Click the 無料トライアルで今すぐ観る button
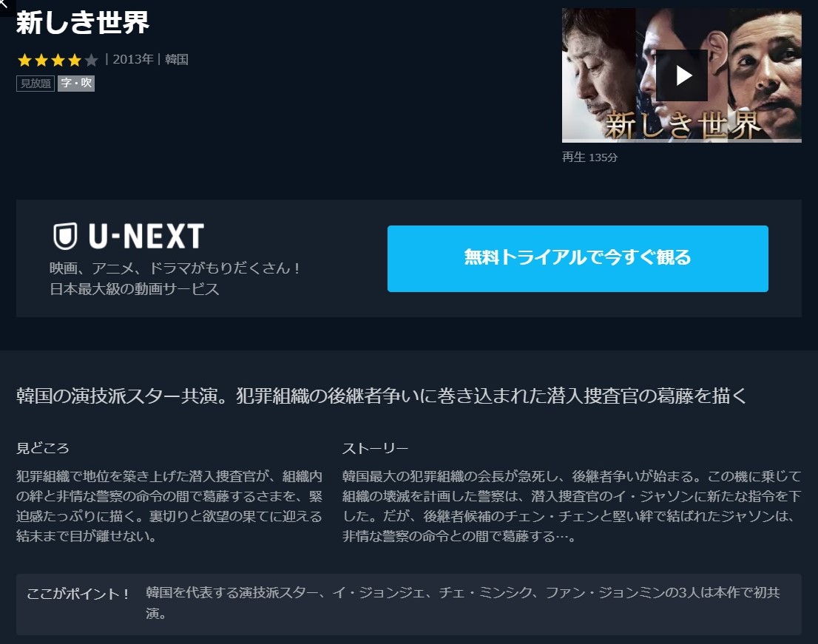 tap(578, 259)
